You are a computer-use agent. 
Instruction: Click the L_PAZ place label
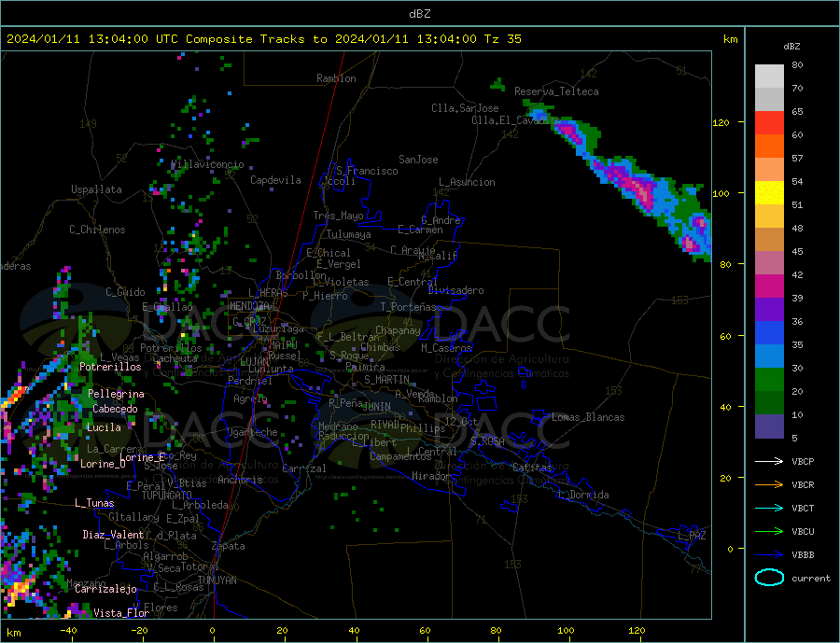click(x=693, y=536)
